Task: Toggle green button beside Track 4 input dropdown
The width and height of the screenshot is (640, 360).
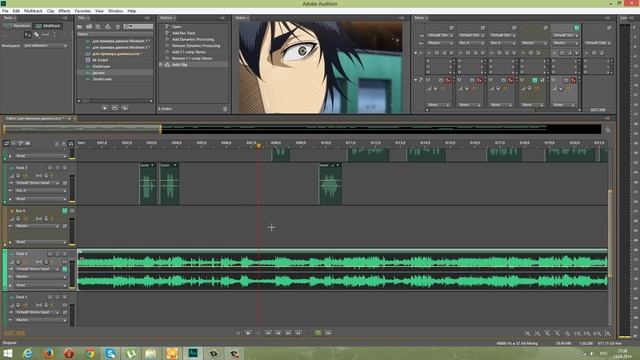Action: click(64, 269)
